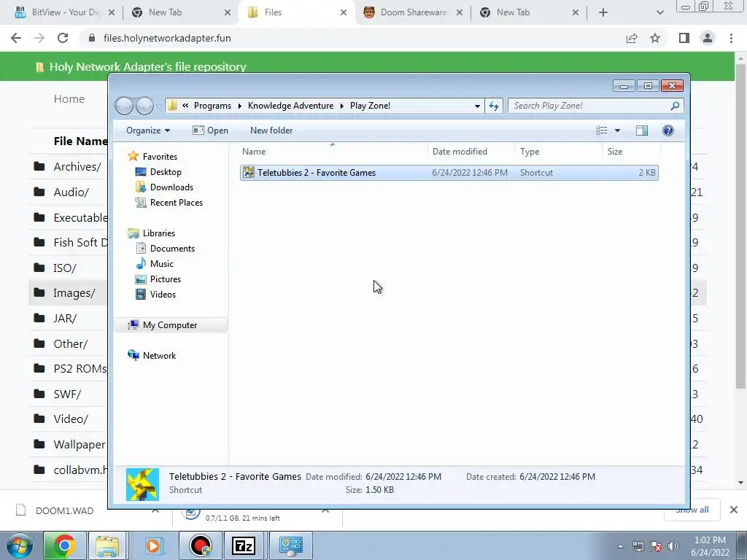Viewport: 747px width, 560px height.
Task: Bookmark this page with the star icon
Action: pos(655,38)
